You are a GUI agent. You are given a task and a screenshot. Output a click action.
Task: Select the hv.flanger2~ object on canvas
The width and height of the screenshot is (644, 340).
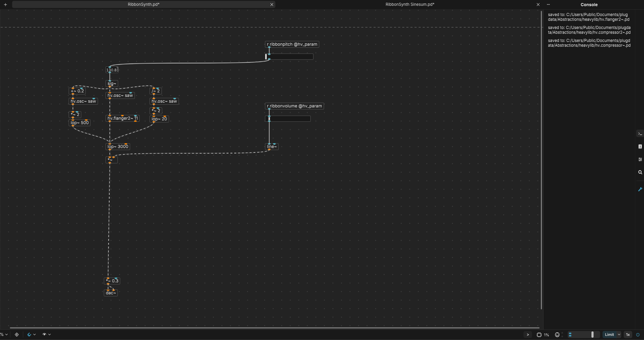tap(122, 119)
